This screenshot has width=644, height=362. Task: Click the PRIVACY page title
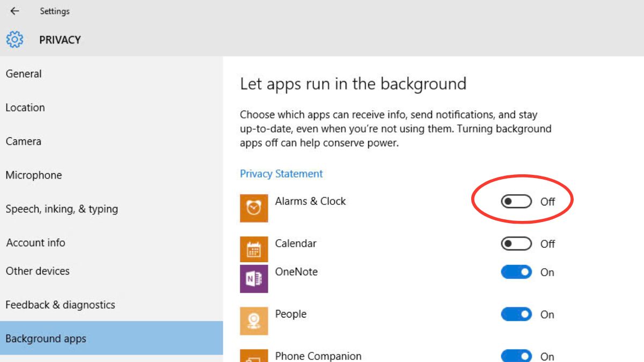tap(60, 40)
